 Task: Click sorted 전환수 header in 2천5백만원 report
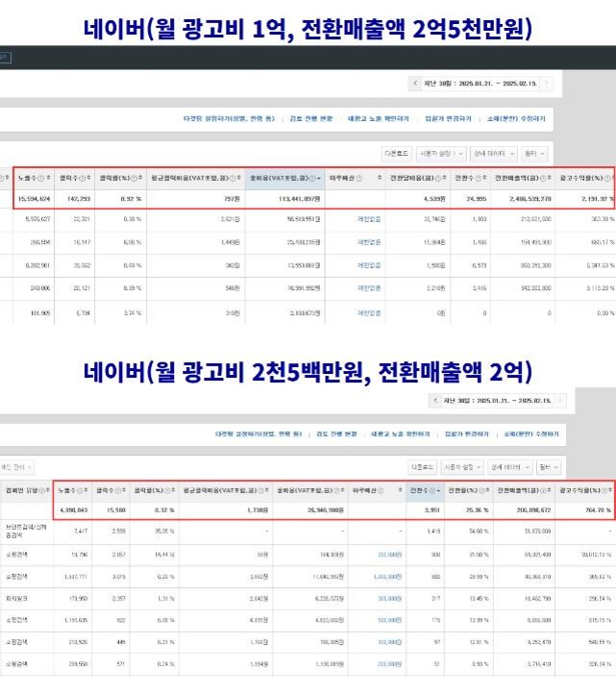[x=425, y=490]
